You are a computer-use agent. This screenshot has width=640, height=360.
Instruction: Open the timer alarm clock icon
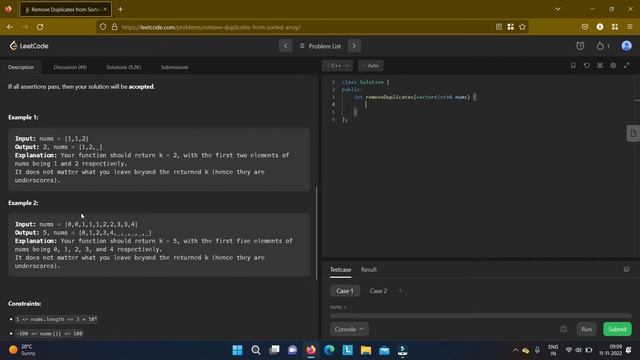coord(580,46)
